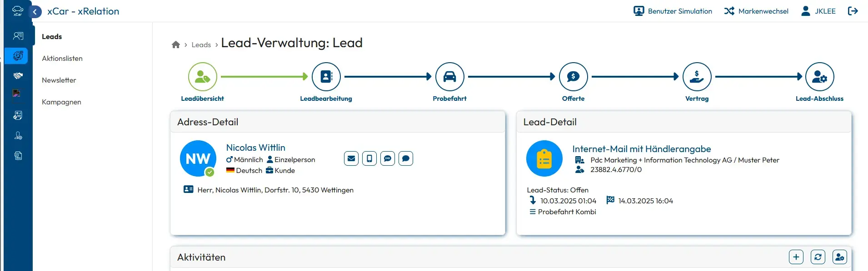Open the Lead-Abschluss step
This screenshot has width=868, height=271.
coord(819,77)
